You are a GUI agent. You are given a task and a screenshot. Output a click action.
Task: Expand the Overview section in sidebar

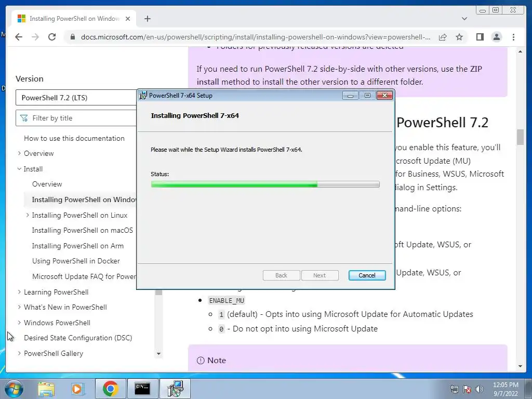coord(19,153)
